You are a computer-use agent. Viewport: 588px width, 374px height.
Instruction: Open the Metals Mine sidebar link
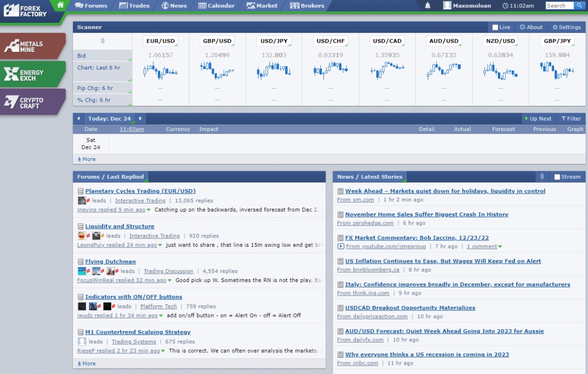[32, 46]
